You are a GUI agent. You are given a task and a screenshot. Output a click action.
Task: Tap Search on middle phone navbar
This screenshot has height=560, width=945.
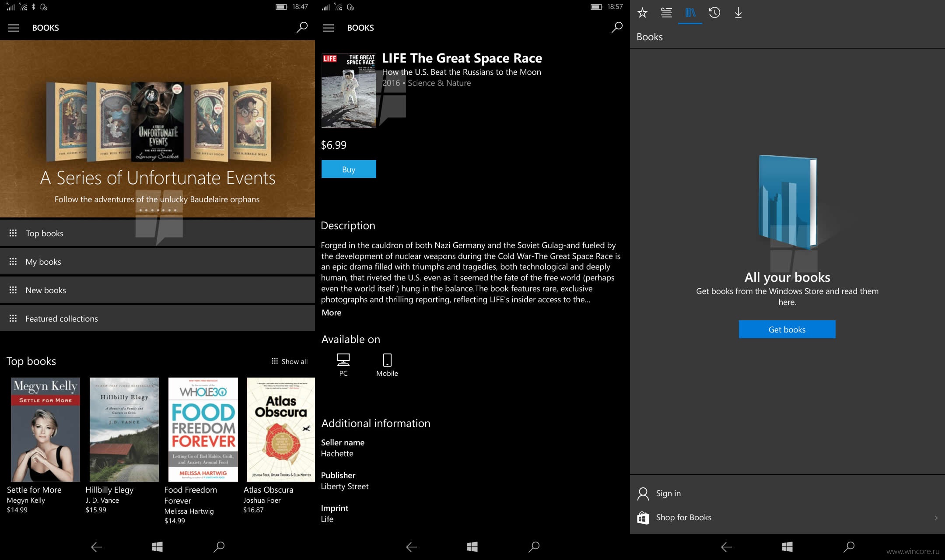pyautogui.click(x=534, y=546)
